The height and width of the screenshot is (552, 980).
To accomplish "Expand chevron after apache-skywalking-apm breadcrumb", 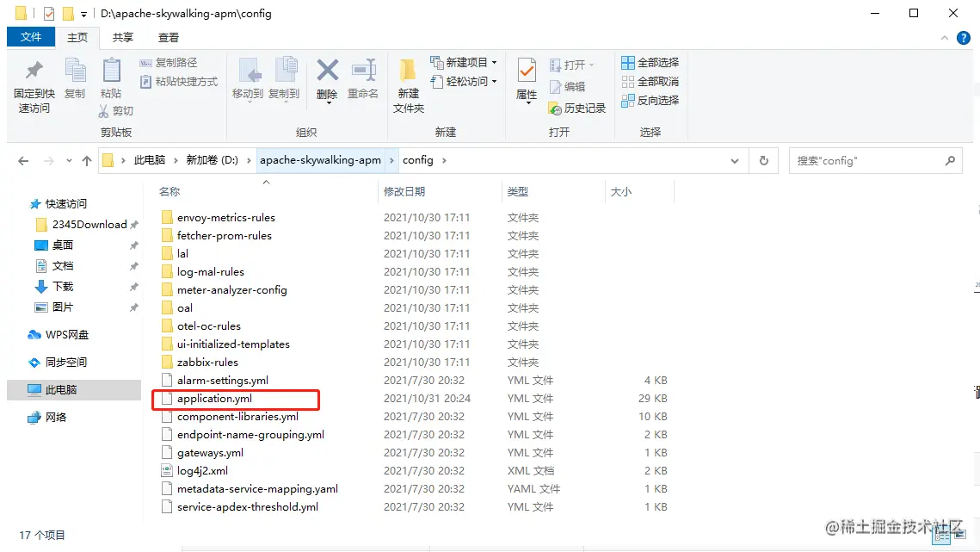I will pos(391,161).
